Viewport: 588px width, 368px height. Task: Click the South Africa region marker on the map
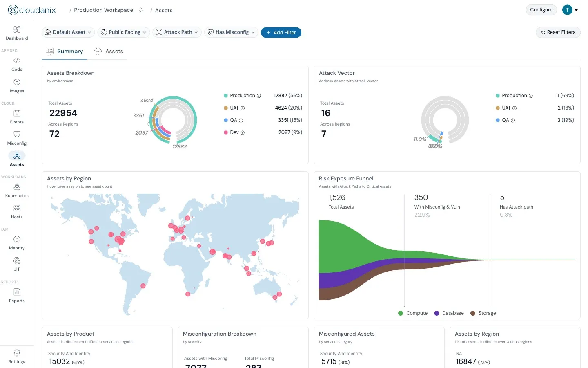pos(188,294)
